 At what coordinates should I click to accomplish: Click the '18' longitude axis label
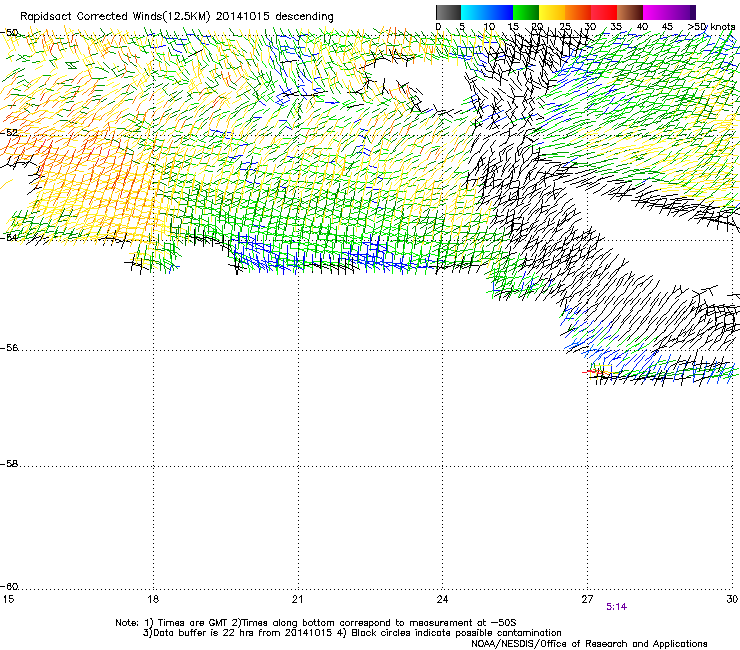tap(152, 599)
